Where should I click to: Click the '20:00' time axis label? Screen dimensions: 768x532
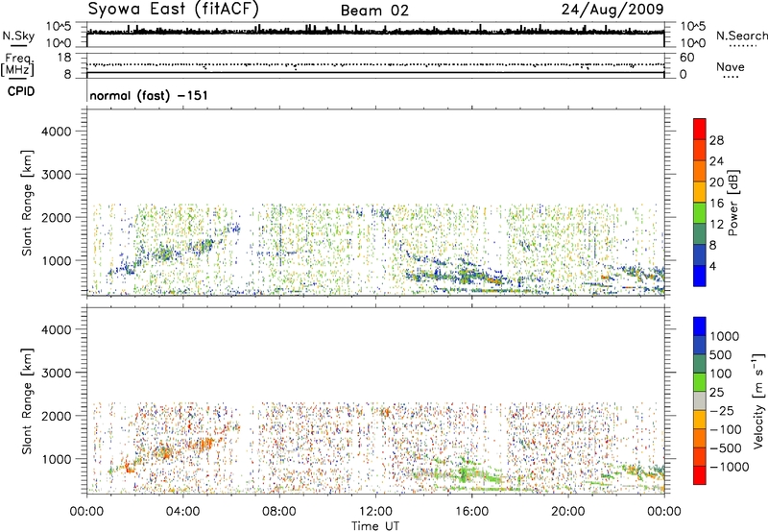click(568, 512)
